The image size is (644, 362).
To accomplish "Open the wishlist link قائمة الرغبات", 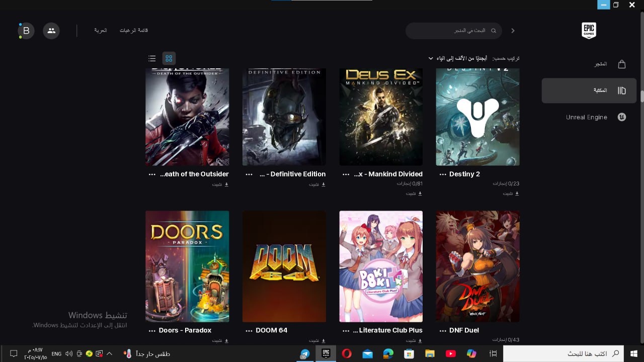I will [x=134, y=31].
